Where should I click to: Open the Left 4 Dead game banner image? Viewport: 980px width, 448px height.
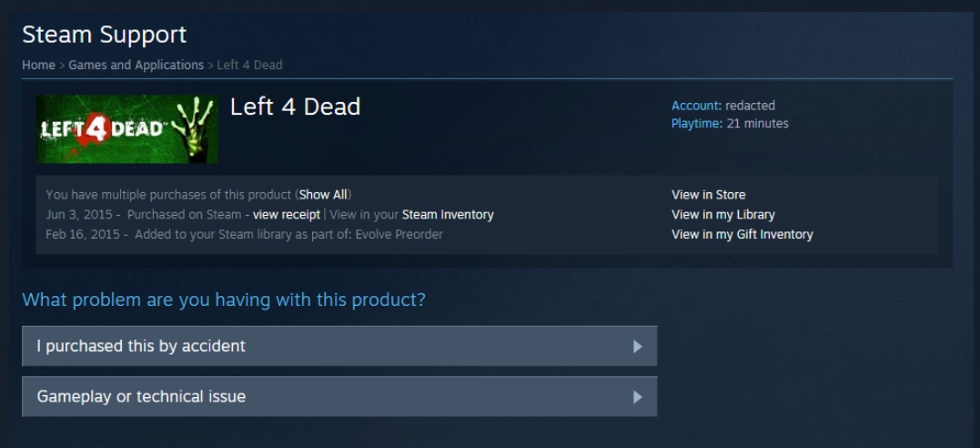(x=126, y=129)
